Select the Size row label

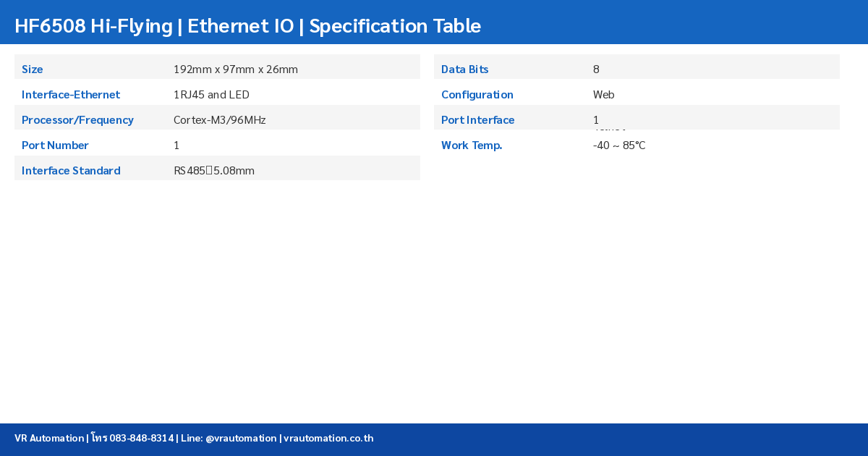coord(33,69)
